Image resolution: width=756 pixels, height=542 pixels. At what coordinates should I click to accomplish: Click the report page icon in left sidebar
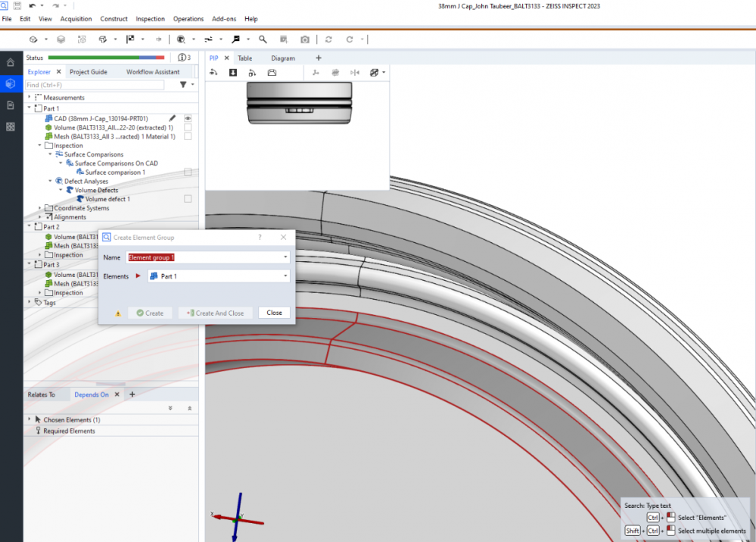tap(11, 105)
